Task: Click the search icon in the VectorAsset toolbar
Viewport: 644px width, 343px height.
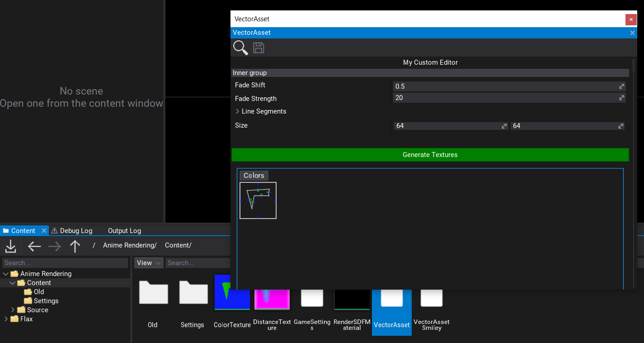Action: (x=240, y=48)
